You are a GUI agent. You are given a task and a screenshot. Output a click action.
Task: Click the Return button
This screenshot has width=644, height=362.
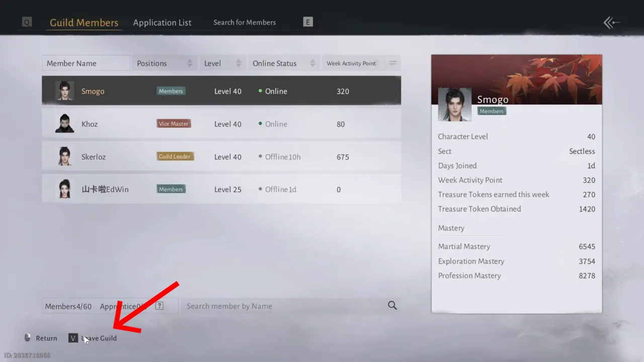point(46,338)
